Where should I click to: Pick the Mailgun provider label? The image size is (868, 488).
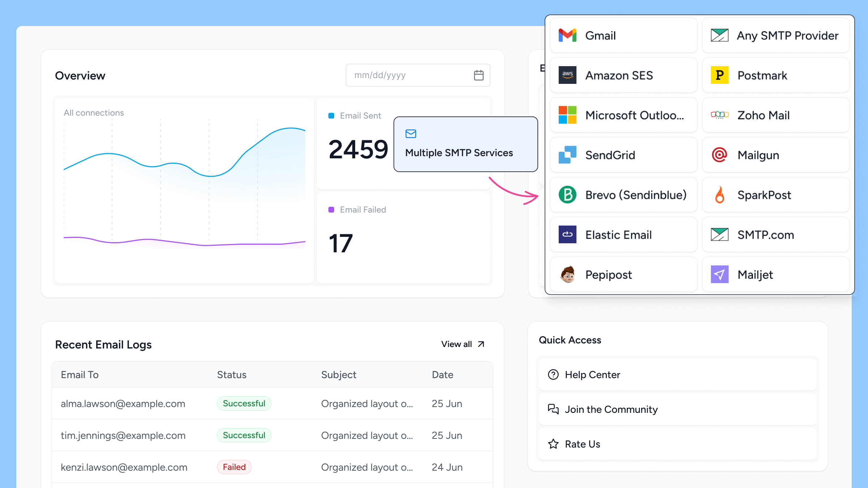758,155
